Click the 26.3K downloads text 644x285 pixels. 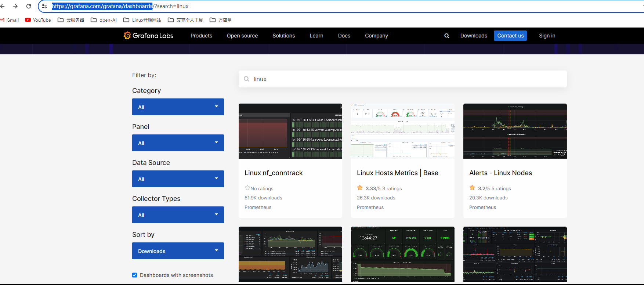click(376, 198)
